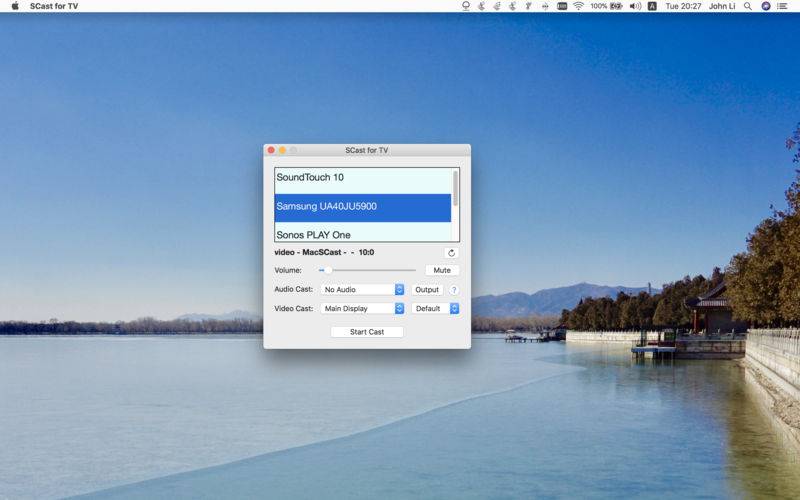Click the Tue 20:27 clock

683,6
